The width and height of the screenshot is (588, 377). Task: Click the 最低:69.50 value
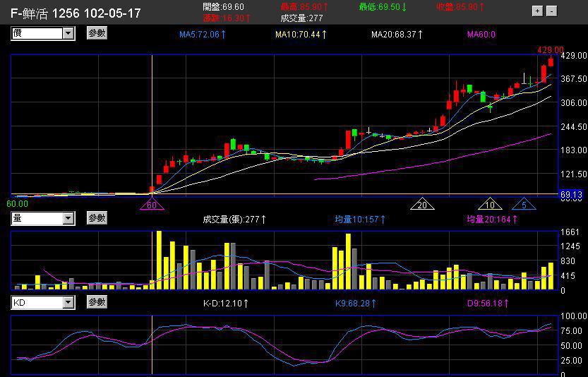click(x=383, y=7)
